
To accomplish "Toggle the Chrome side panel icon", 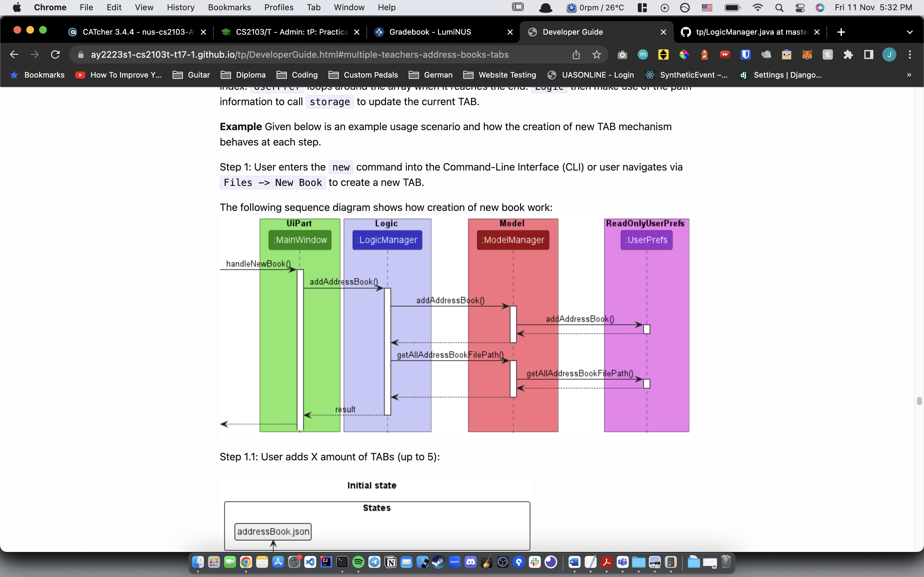I will coord(868,54).
